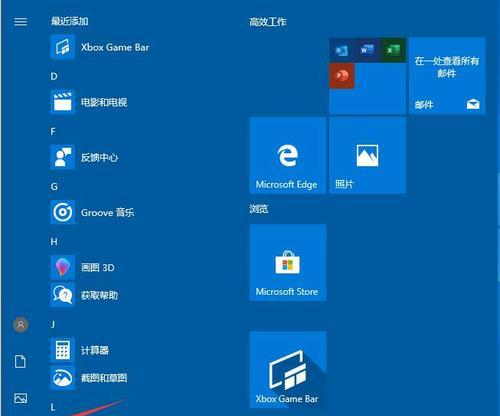This screenshot has width=500, height=416.
Task: Click the letter L group header
Action: coord(53,407)
